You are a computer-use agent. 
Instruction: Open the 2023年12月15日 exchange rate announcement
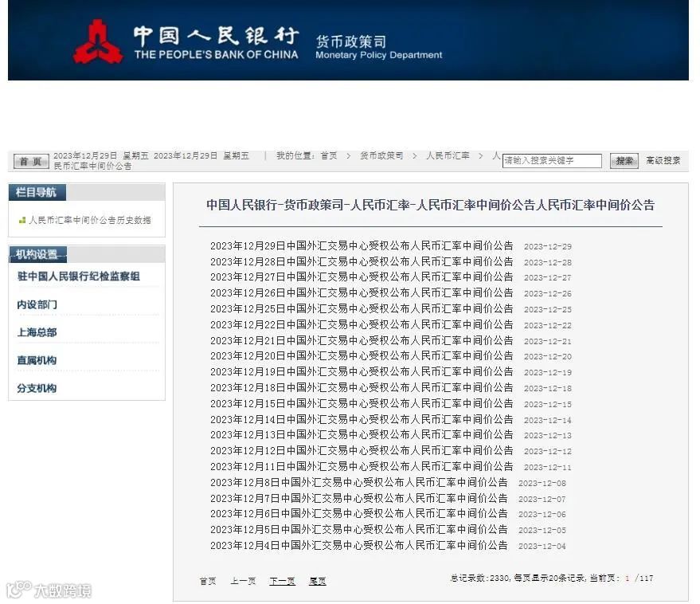click(362, 403)
